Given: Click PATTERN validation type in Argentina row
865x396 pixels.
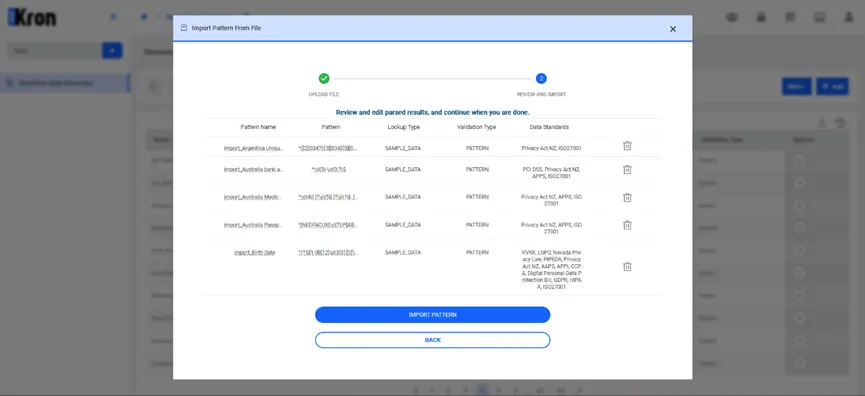Looking at the screenshot, I should click(x=477, y=148).
